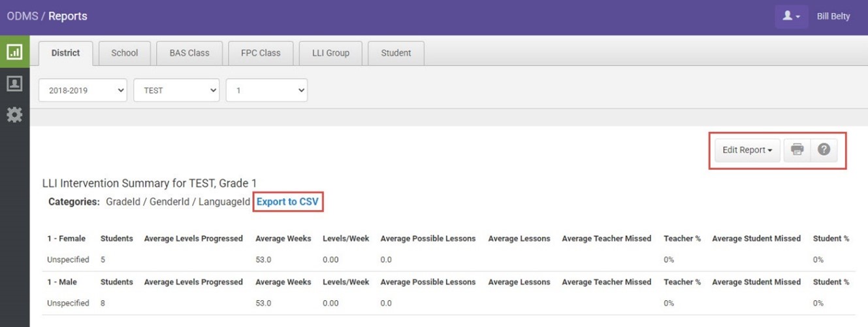Click ODMS in the header breadcrumb
The image size is (868, 327).
[x=22, y=16]
